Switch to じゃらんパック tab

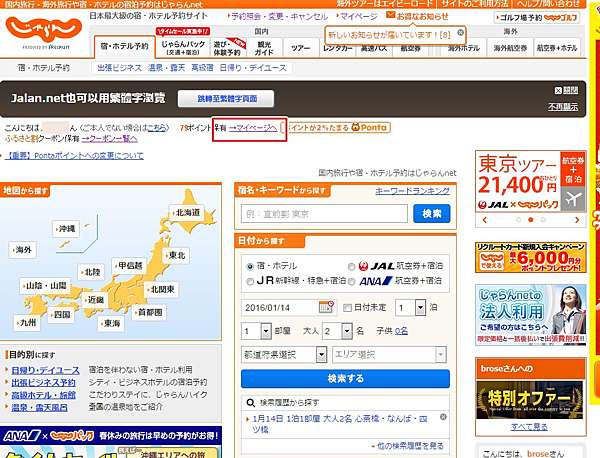(183, 47)
